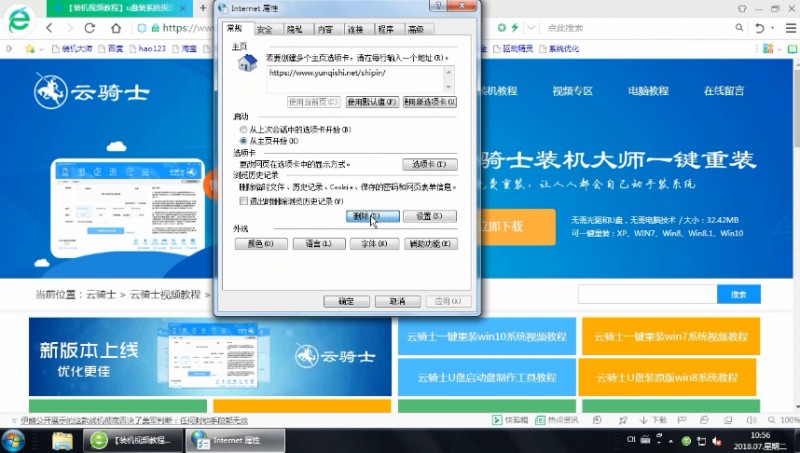Click the green lightning speed-mode icon
The width and height of the screenshot is (800, 453).
[515, 28]
